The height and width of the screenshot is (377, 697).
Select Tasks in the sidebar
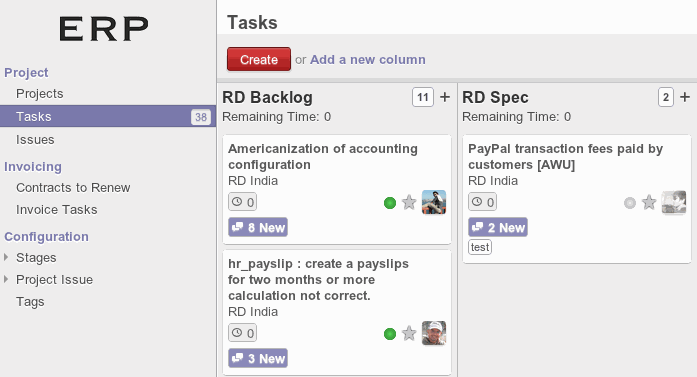coord(108,116)
